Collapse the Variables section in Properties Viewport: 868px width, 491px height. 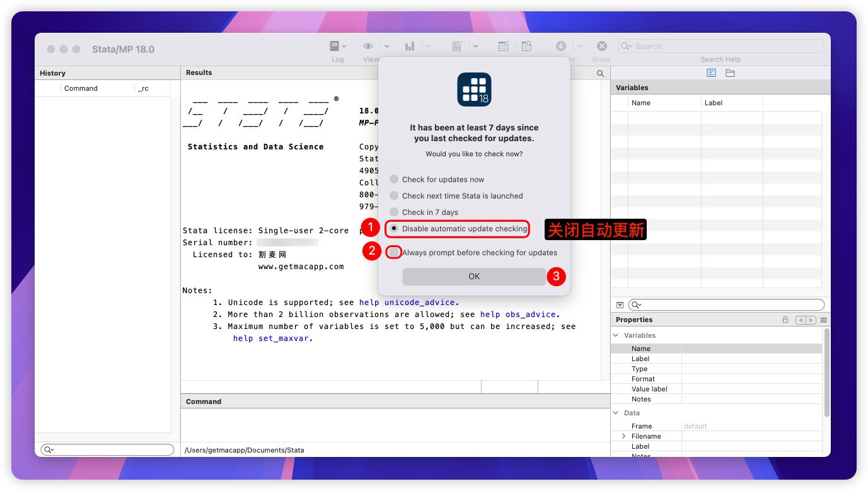[616, 335]
